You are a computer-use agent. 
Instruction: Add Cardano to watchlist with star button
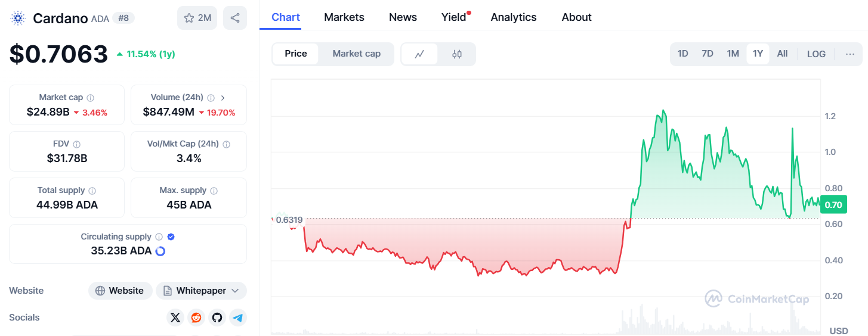point(197,18)
